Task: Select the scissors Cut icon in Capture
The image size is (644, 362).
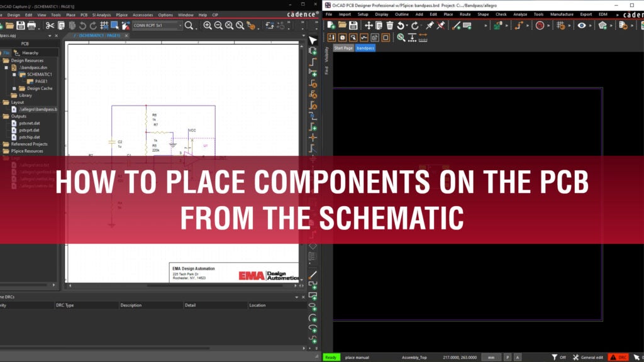Action: tap(50, 25)
